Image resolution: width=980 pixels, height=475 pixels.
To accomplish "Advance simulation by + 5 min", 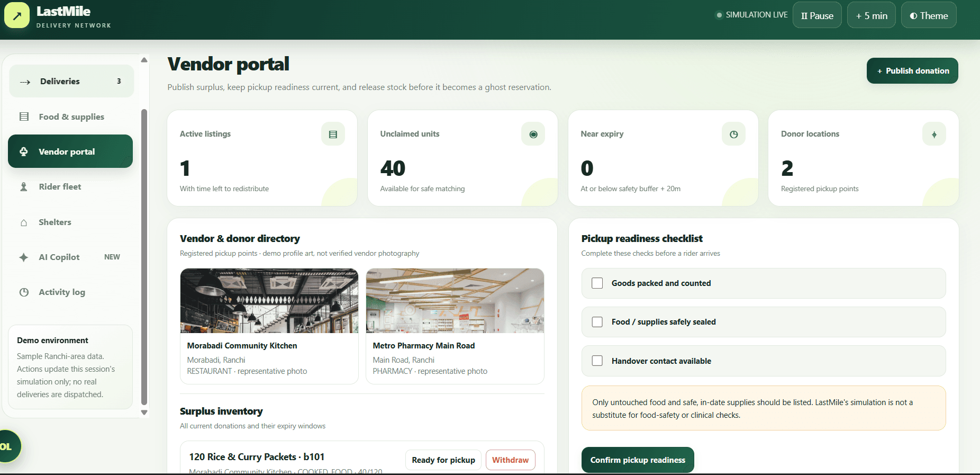I will [872, 15].
